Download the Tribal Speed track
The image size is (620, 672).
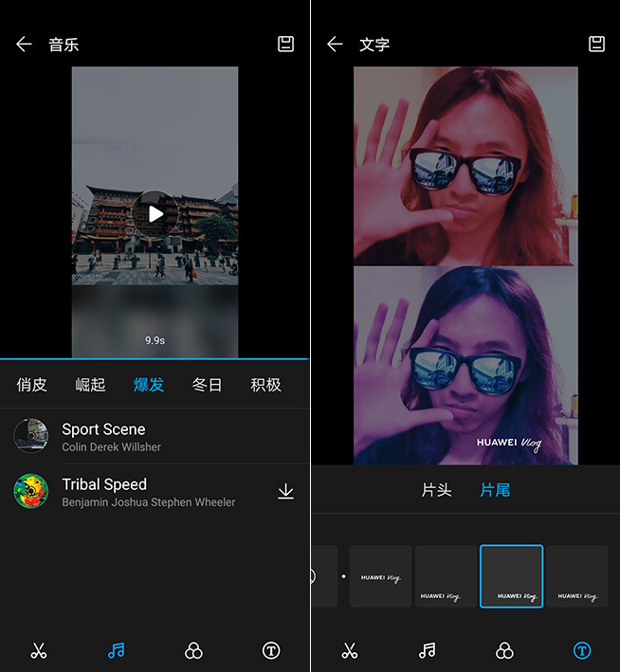285,492
